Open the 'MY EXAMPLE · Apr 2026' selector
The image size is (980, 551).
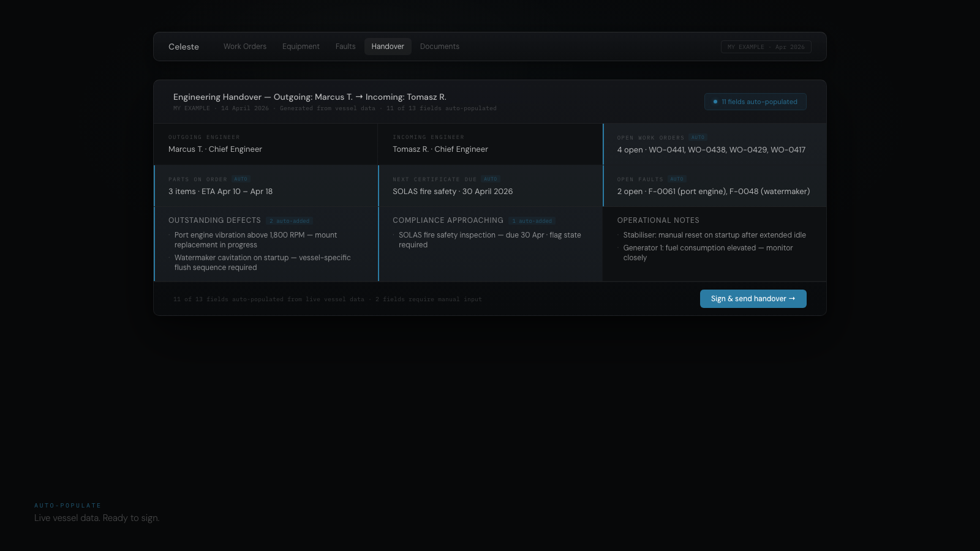coord(766,47)
